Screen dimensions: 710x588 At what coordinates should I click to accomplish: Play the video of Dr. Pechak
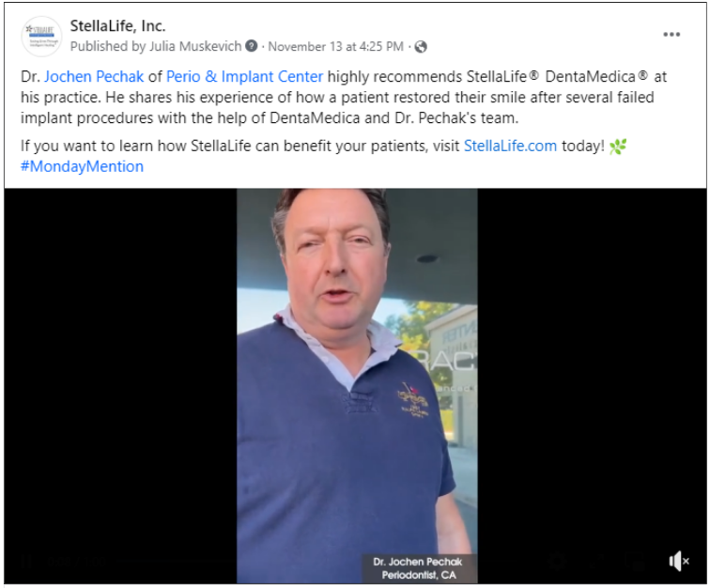click(357, 385)
